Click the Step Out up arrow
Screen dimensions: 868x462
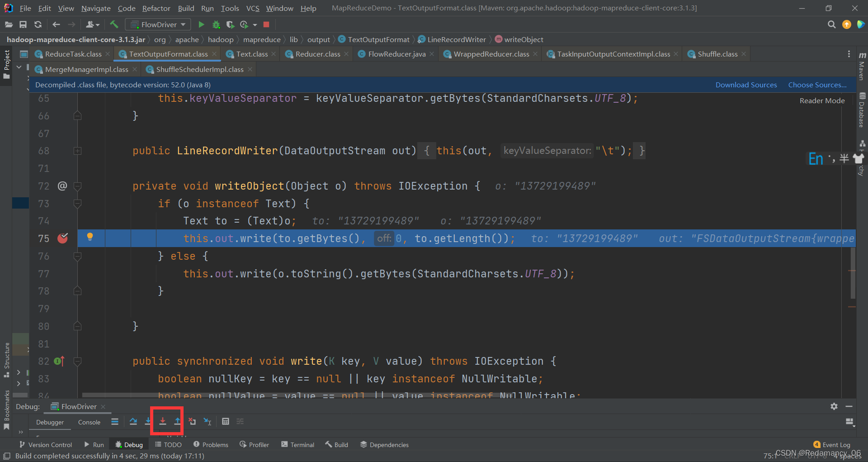(x=178, y=421)
